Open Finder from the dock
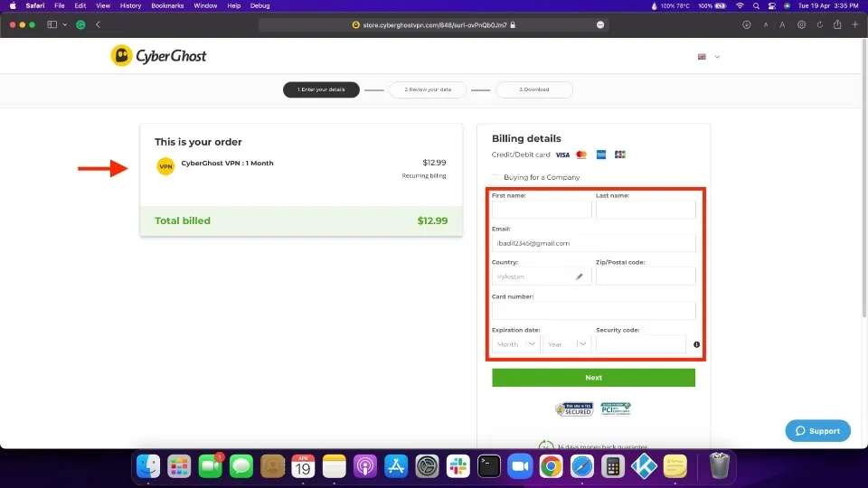868x488 pixels. coord(148,466)
